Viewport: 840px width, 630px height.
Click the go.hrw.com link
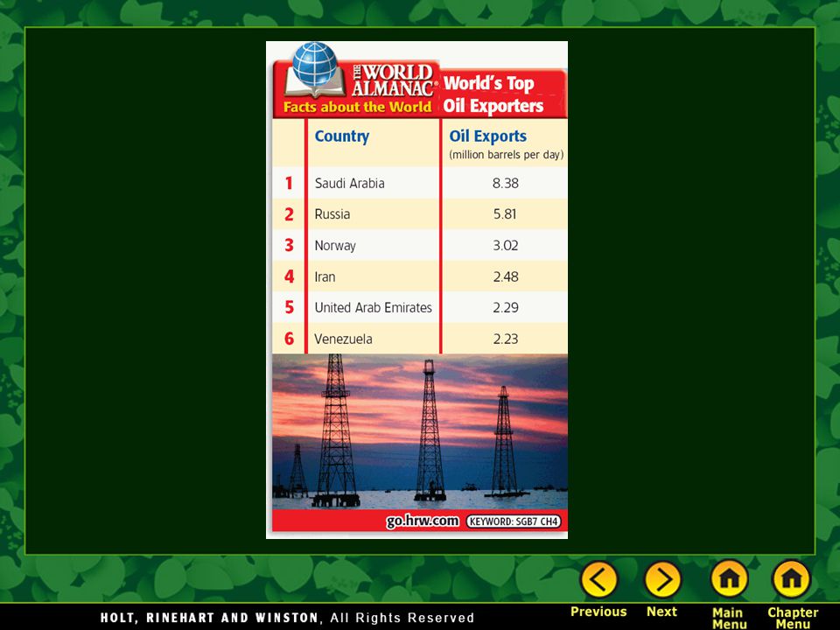pyautogui.click(x=422, y=521)
